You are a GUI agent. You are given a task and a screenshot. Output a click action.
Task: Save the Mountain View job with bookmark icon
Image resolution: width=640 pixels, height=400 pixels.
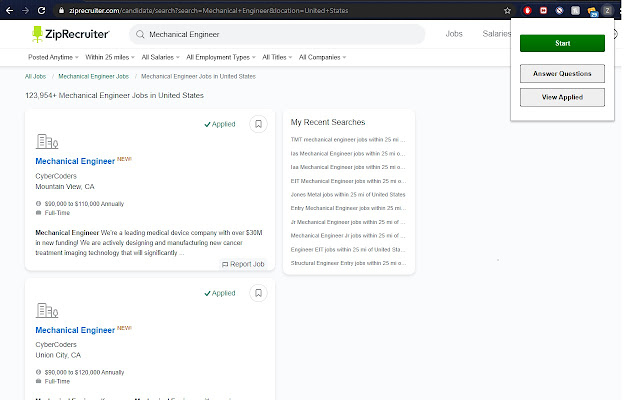coord(258,124)
